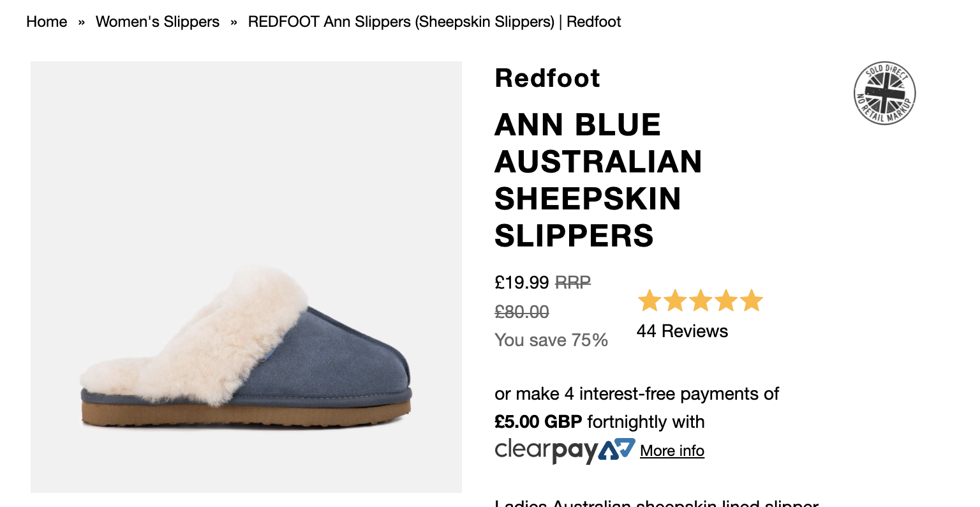This screenshot has height=507, width=980.
Task: Click the Redfoot brand name heading
Action: click(547, 78)
